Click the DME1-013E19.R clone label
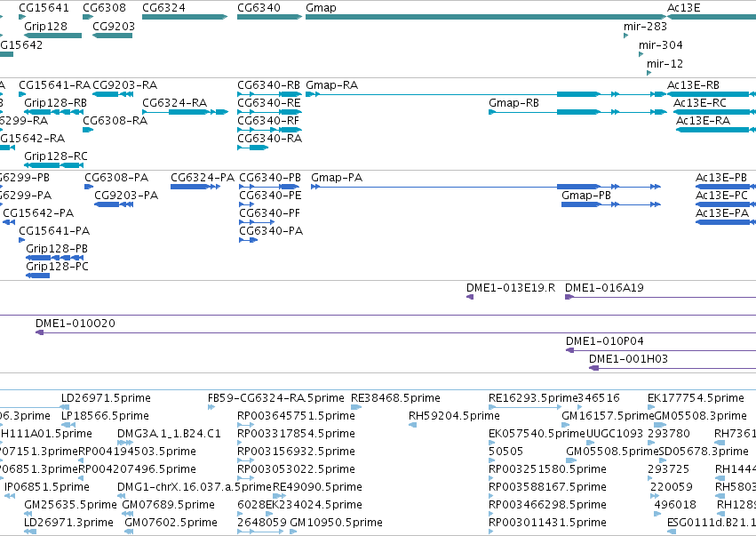756x536 pixels. click(x=511, y=289)
